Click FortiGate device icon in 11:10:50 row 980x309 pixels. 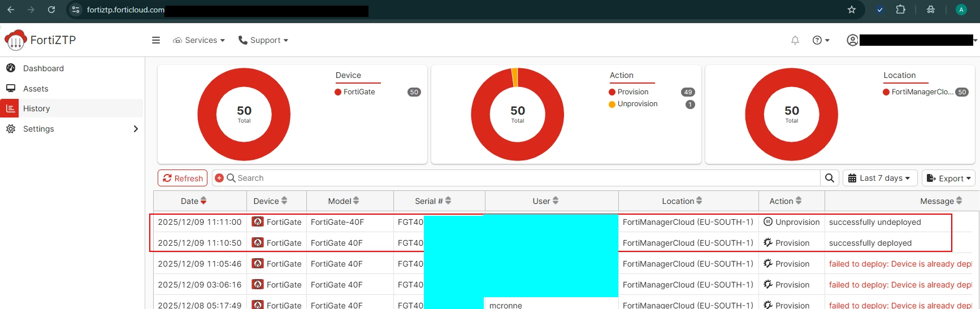click(258, 243)
